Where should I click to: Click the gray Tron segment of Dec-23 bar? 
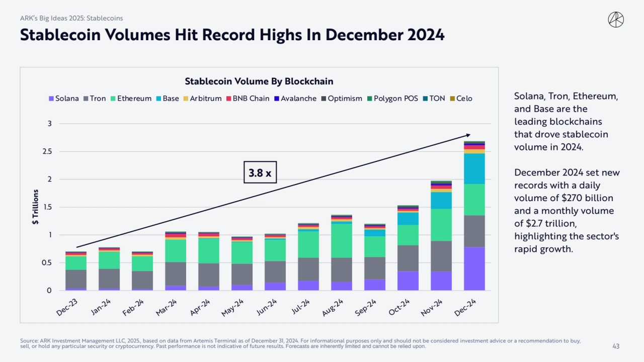click(76, 279)
